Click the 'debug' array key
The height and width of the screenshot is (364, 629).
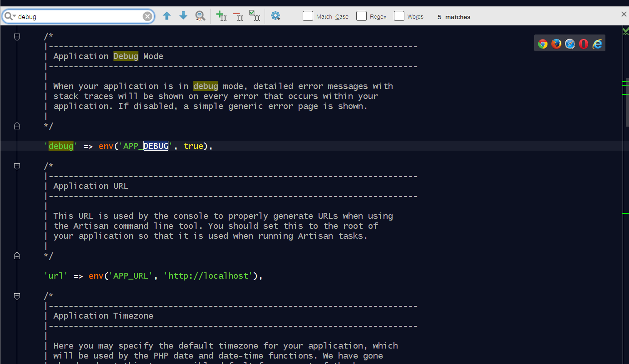click(61, 146)
